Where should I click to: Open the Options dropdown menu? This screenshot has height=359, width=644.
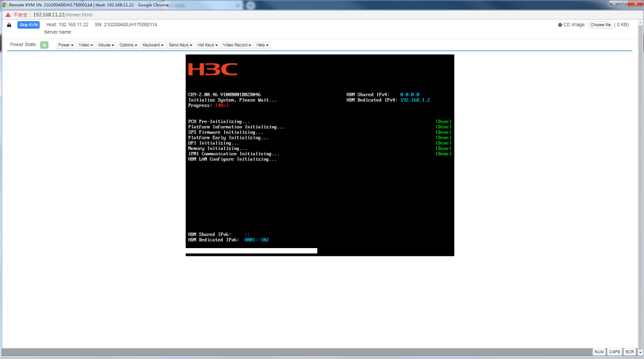(128, 45)
